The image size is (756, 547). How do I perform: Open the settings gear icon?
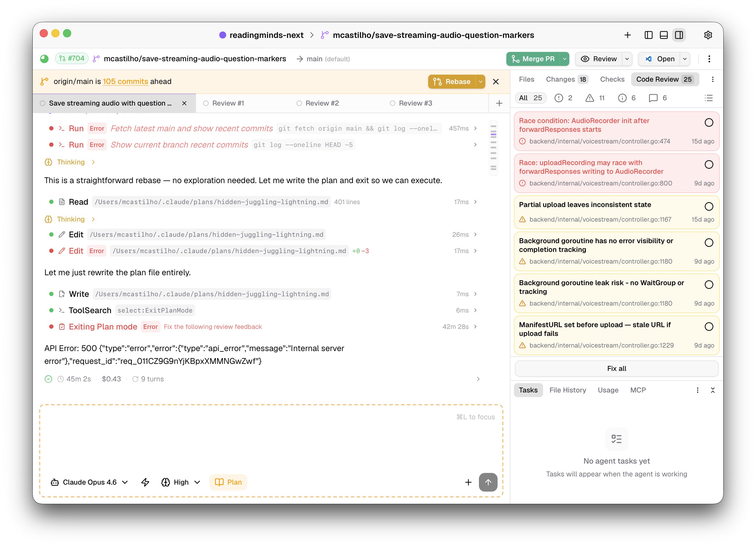(x=708, y=35)
